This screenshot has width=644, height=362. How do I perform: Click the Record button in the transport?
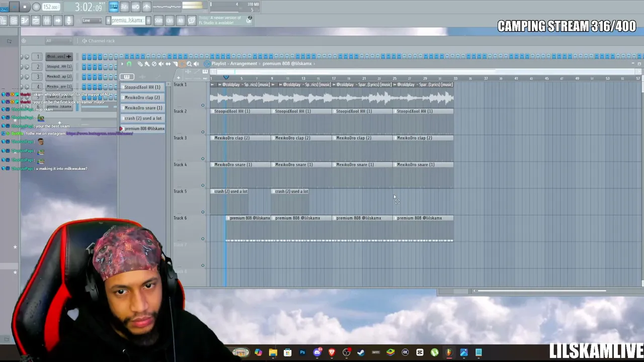tap(36, 7)
